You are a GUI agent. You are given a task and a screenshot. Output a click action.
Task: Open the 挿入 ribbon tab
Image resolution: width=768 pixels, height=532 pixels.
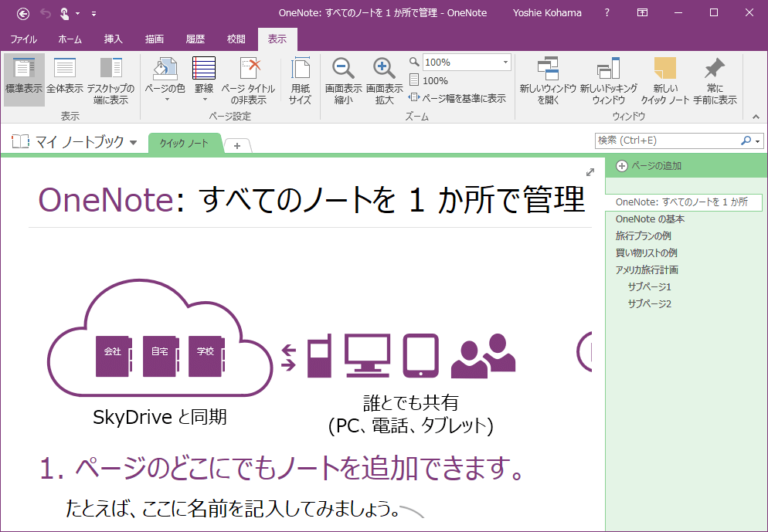tap(113, 39)
